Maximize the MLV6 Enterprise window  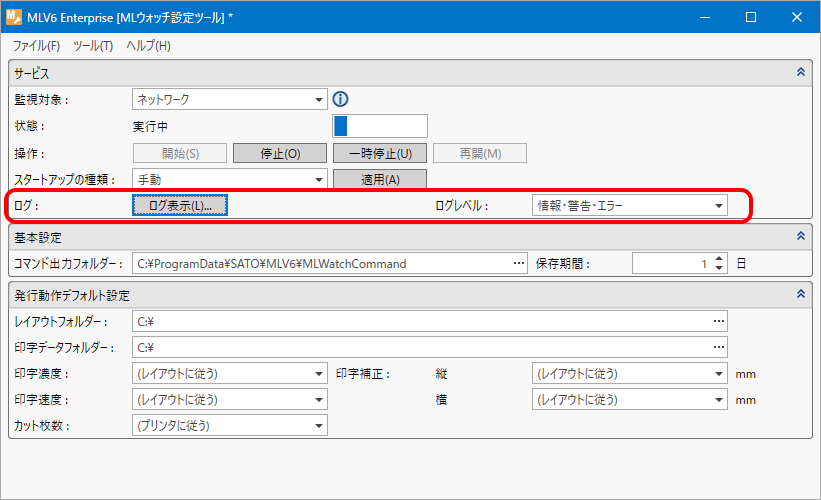[x=751, y=17]
